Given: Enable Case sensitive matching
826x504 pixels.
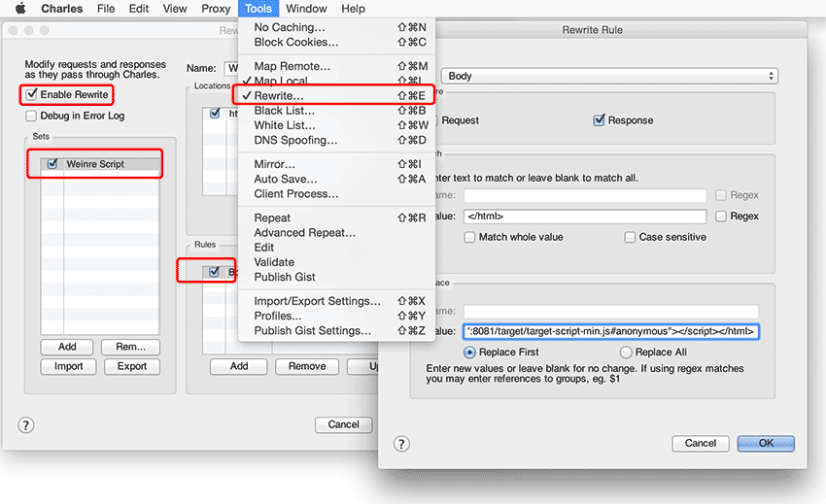Looking at the screenshot, I should pos(630,237).
